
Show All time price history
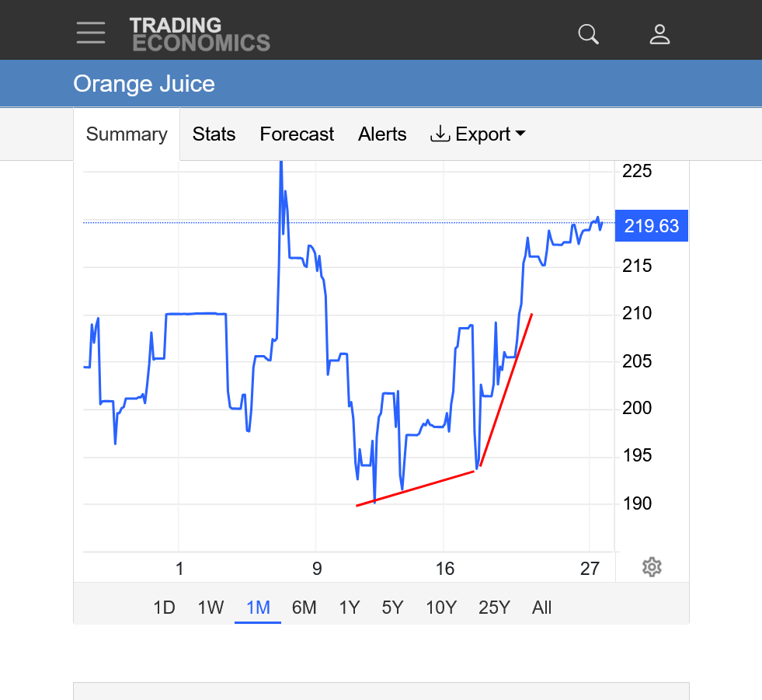pos(541,608)
